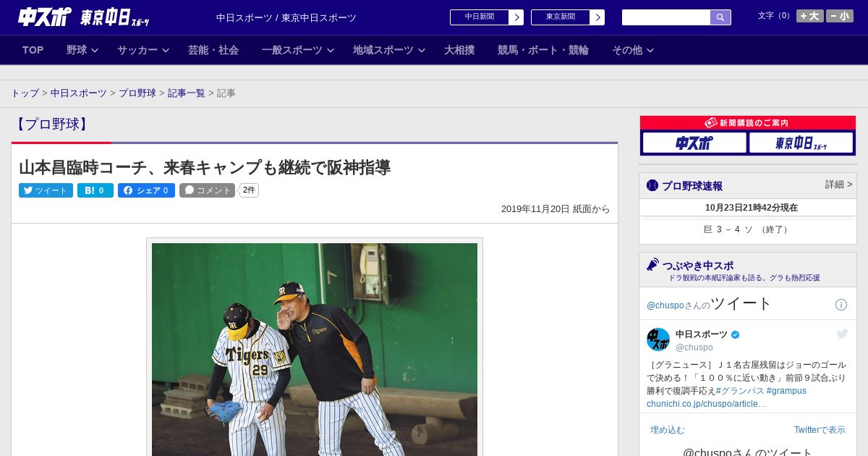Click 詳細 > link in プロ野球速報

[x=839, y=185]
